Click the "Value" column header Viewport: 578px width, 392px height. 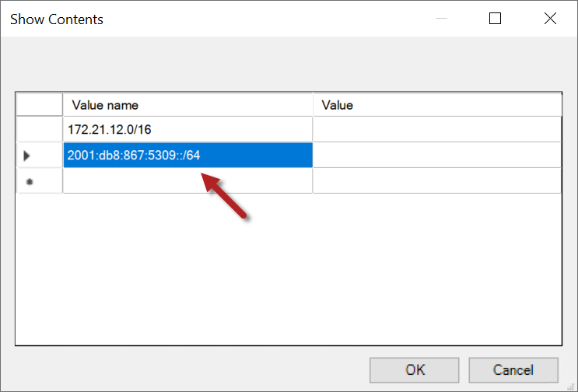point(436,105)
